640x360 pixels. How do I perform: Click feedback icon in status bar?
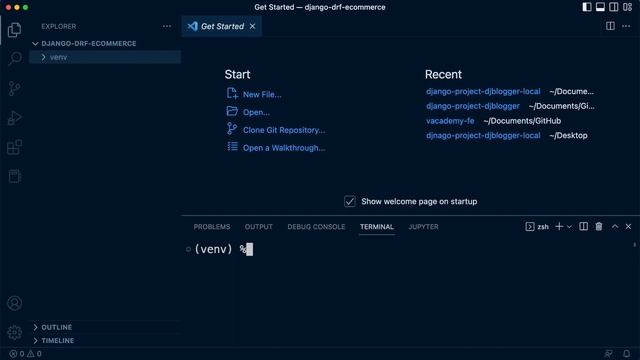pyautogui.click(x=609, y=353)
